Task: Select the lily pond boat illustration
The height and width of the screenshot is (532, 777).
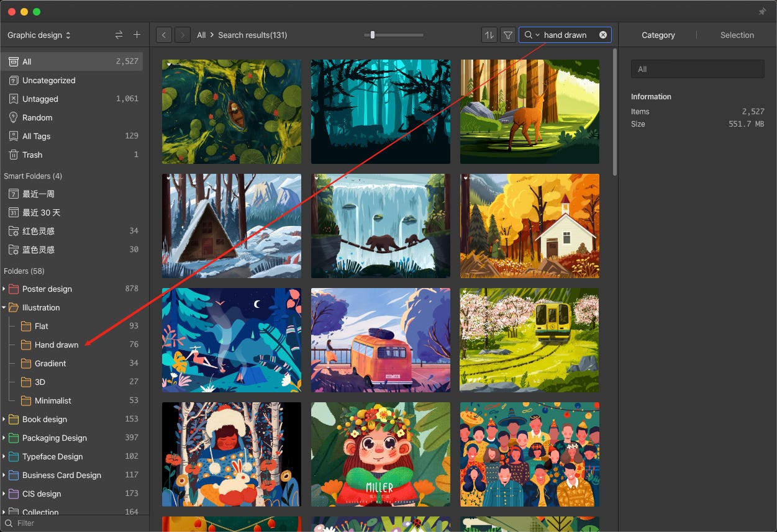Action: (232, 112)
